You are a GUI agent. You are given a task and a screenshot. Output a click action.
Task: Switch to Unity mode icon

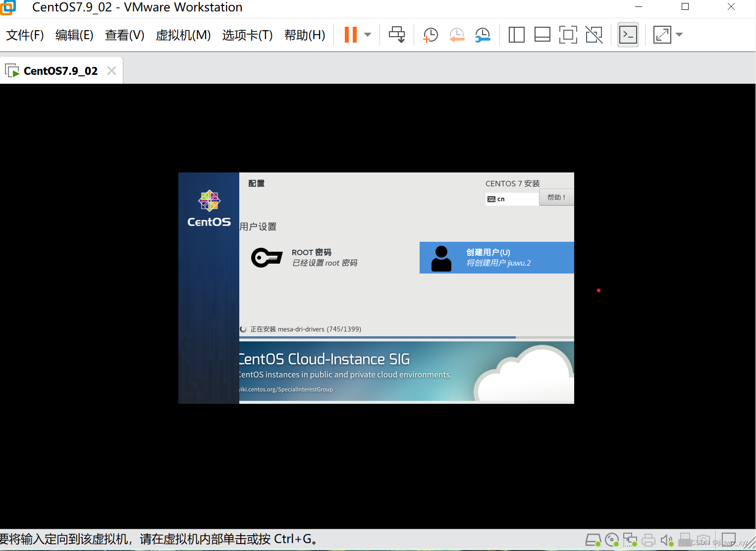pos(594,35)
